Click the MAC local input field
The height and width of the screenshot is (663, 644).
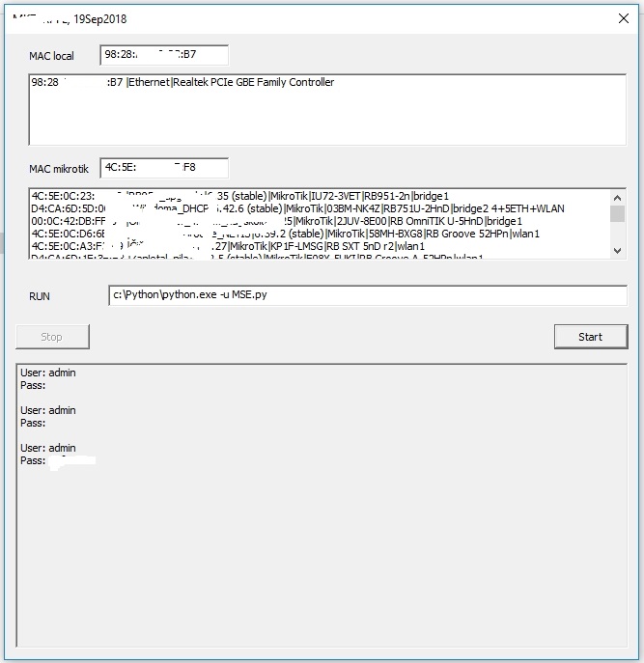click(x=164, y=55)
